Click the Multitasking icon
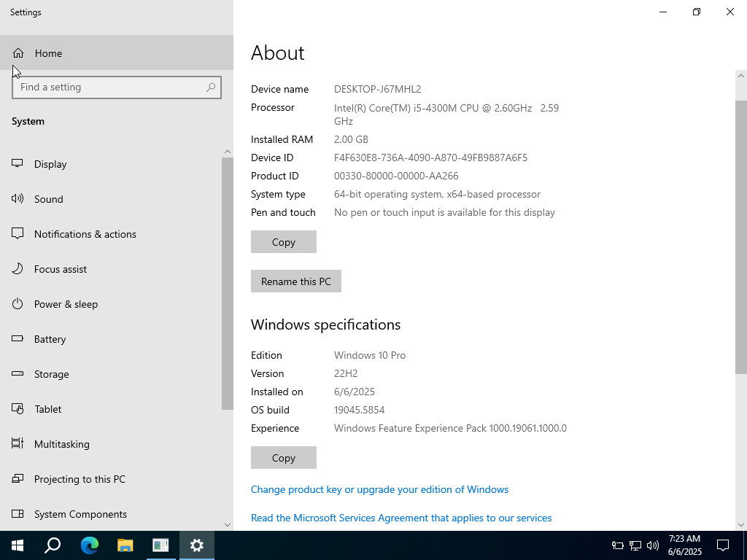This screenshot has width=747, height=560. tap(18, 443)
